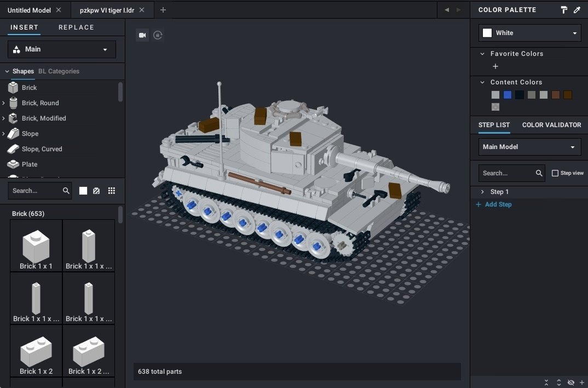Click the bottom-right plus icon
588x388 pixels.
point(582,383)
